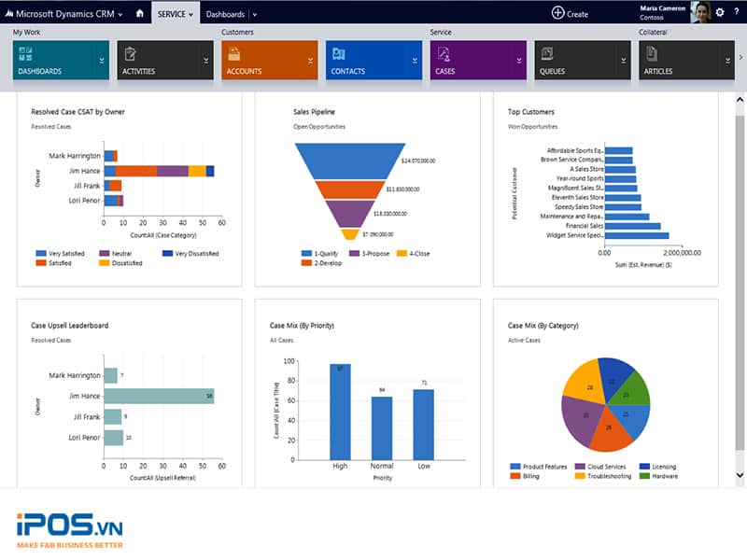The height and width of the screenshot is (560, 747).
Task: Open the settings gear menu
Action: 720,12
